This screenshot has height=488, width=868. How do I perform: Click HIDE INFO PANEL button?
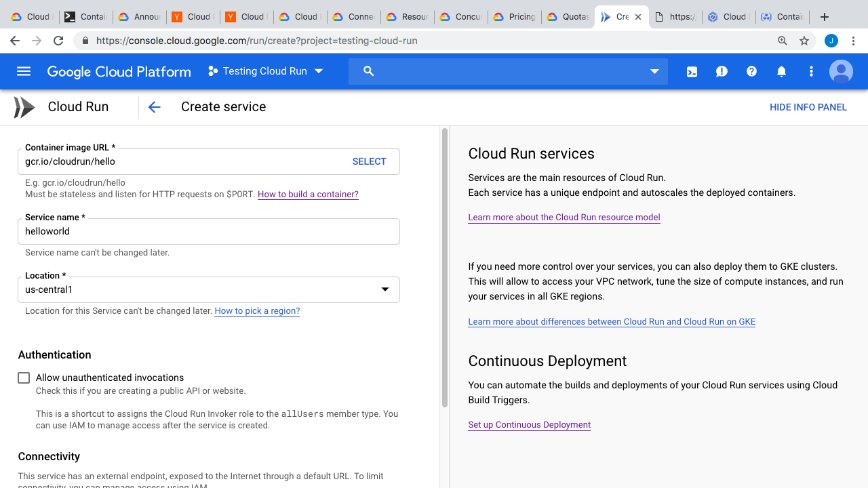[808, 107]
